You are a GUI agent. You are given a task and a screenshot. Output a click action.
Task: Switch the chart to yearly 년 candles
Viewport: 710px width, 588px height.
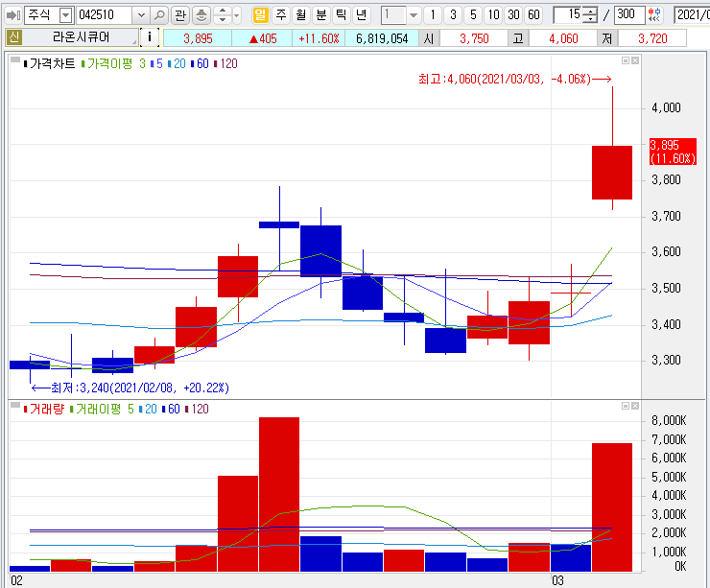pos(361,15)
